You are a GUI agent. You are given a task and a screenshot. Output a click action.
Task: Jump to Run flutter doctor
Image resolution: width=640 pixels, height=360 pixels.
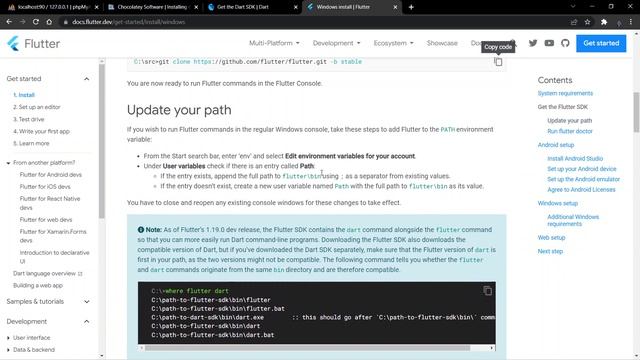coord(570,131)
